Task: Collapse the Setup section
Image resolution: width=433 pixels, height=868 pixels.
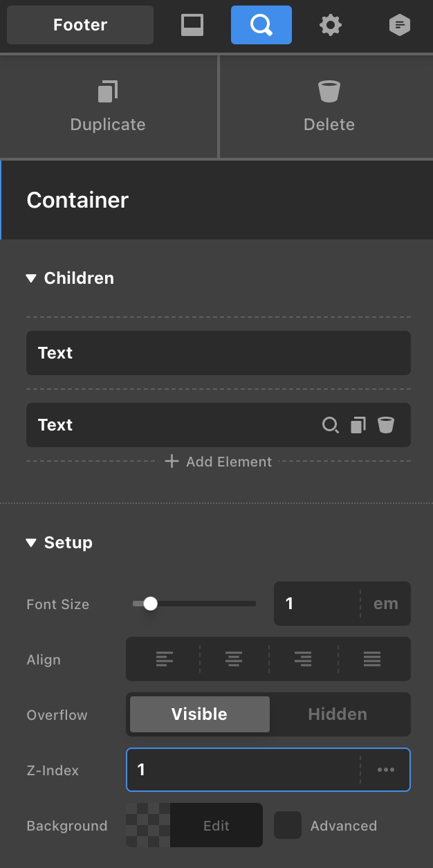Action: (31, 543)
